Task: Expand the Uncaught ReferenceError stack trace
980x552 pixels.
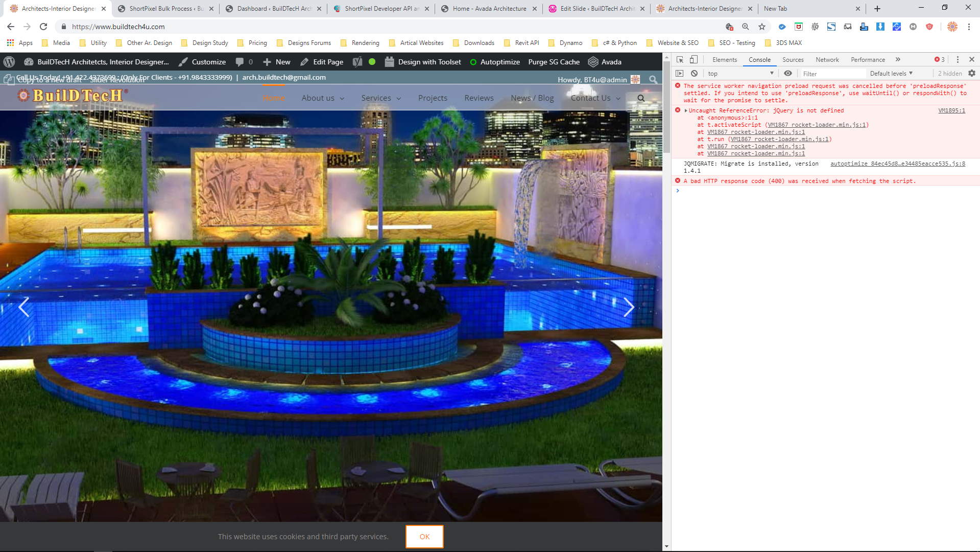Action: coord(686,111)
